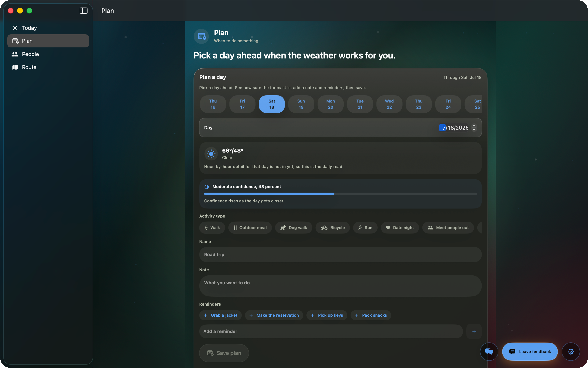Choose the Walk activity type

click(x=212, y=228)
